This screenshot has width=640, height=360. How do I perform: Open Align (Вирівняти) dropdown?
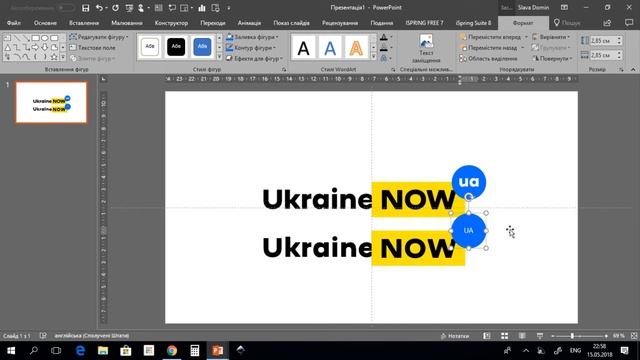(551, 37)
